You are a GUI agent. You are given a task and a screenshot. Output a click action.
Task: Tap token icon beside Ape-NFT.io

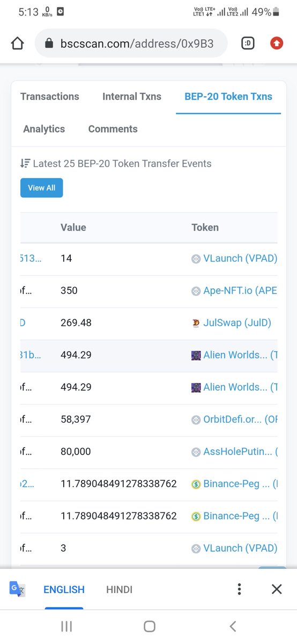196,291
